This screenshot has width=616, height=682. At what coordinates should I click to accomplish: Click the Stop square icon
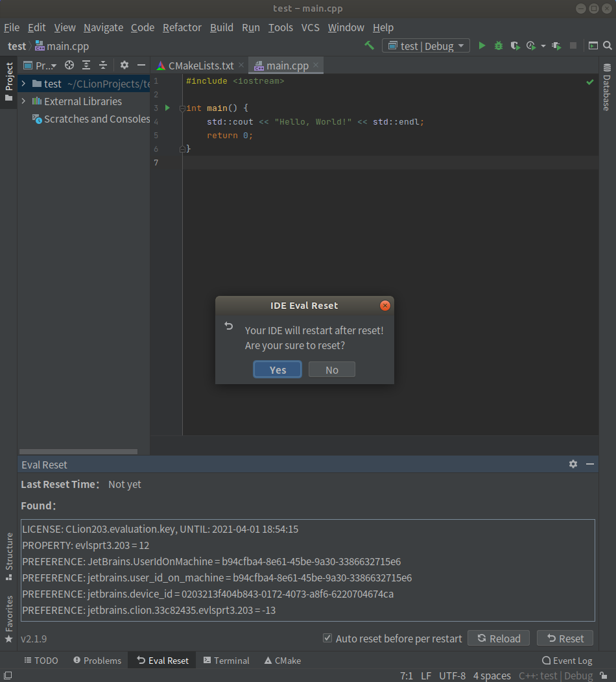[573, 45]
